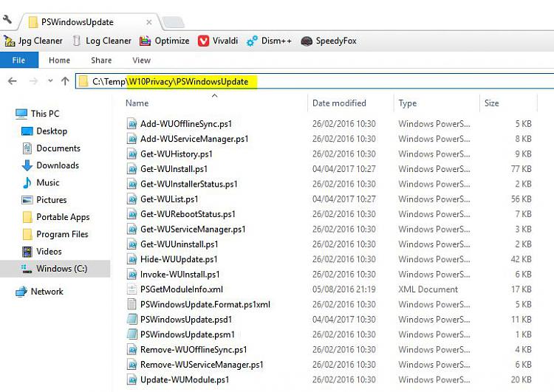554x392 pixels.
Task: Click the folder icon in the address bar
Action: [x=83, y=82]
